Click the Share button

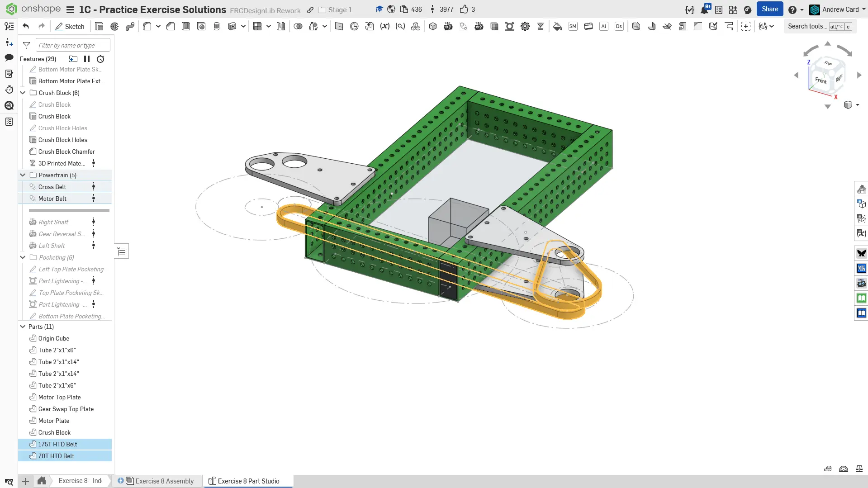pyautogui.click(x=769, y=9)
